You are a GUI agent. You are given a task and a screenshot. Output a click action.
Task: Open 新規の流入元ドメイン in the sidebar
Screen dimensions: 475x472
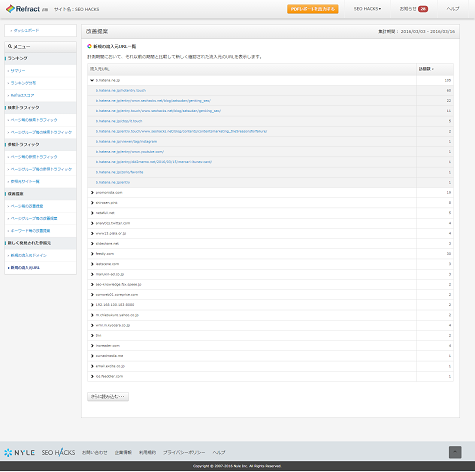(x=28, y=255)
